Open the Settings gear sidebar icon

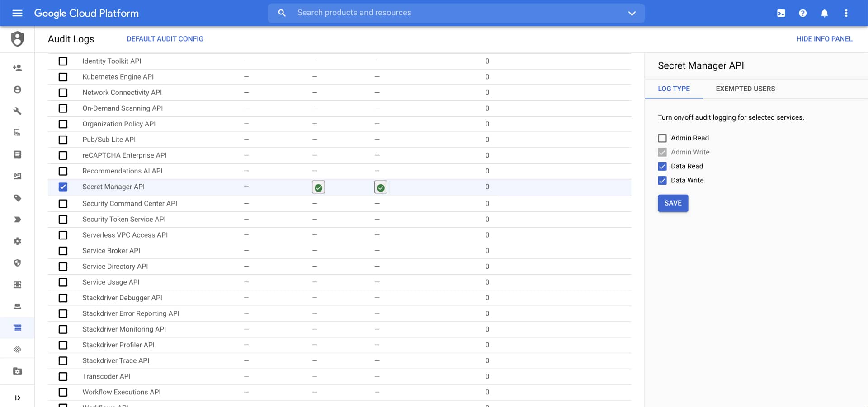tap(17, 241)
